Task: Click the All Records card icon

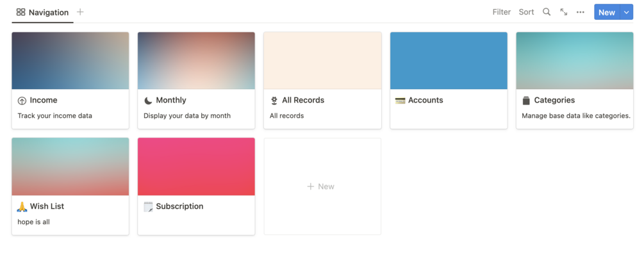Action: [274, 101]
